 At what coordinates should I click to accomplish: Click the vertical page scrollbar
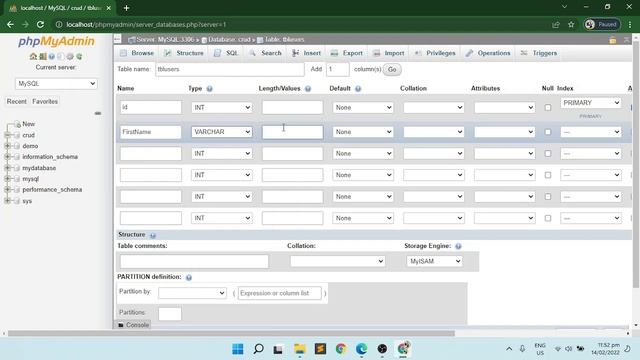pyautogui.click(x=636, y=163)
